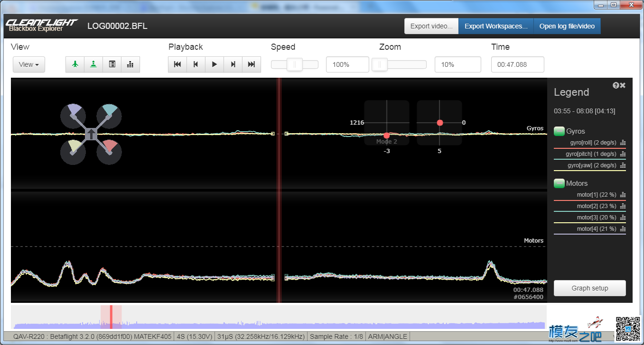Click the QAV-R220 firmware status entry

coord(92,336)
